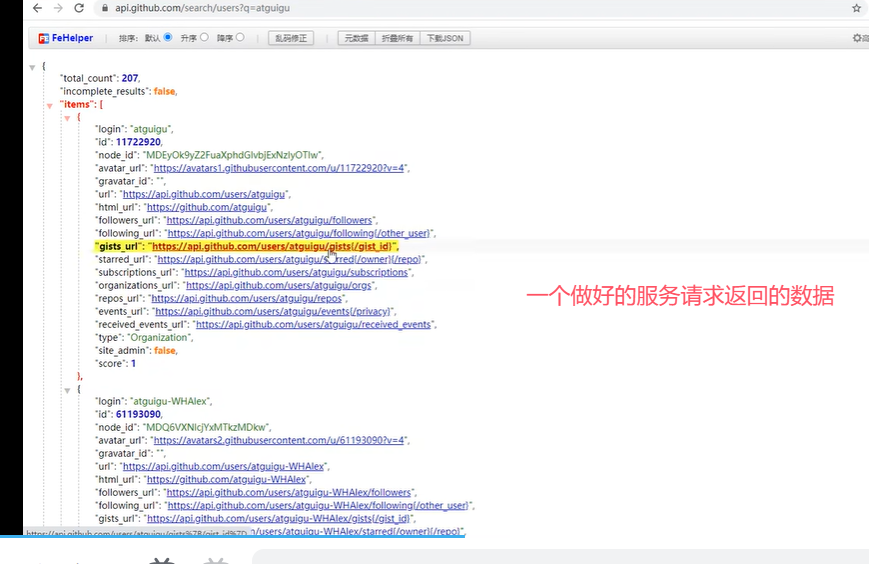Click the id value 11722920
869x564 pixels.
pyautogui.click(x=139, y=142)
